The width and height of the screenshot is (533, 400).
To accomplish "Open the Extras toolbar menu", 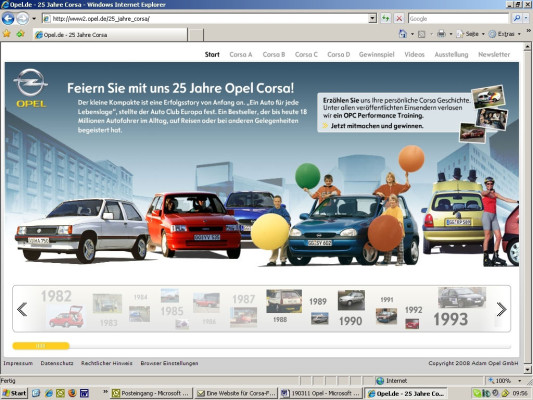I will point(505,34).
